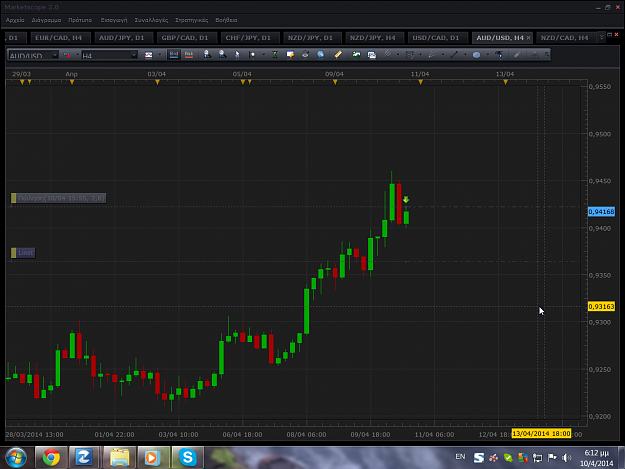Open the toolbar overflow options arrow
The width and height of the screenshot is (625, 469).
[547, 55]
